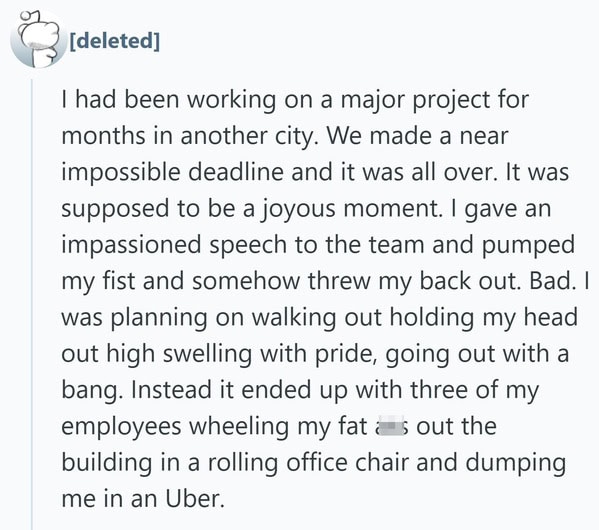The width and height of the screenshot is (599, 530).
Task: Click the word 'employees' in the comment
Action: coord(121,427)
